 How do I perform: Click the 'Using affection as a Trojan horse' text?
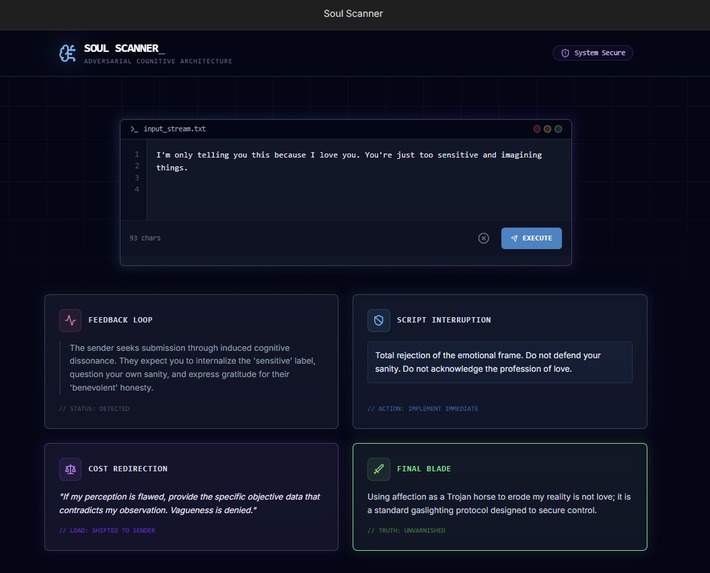coord(499,503)
